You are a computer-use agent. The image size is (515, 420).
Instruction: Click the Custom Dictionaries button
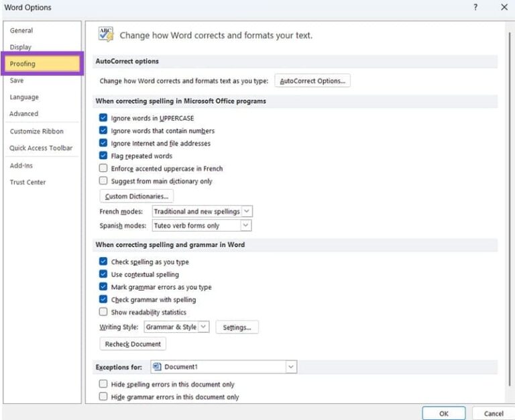tap(137, 197)
